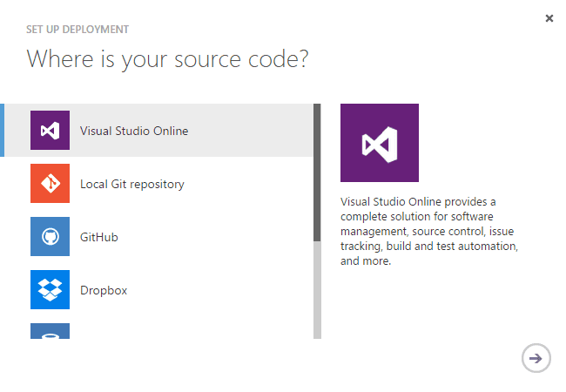The height and width of the screenshot is (392, 566).
Task: Click the GitHub octocat icon
Action: tap(50, 237)
